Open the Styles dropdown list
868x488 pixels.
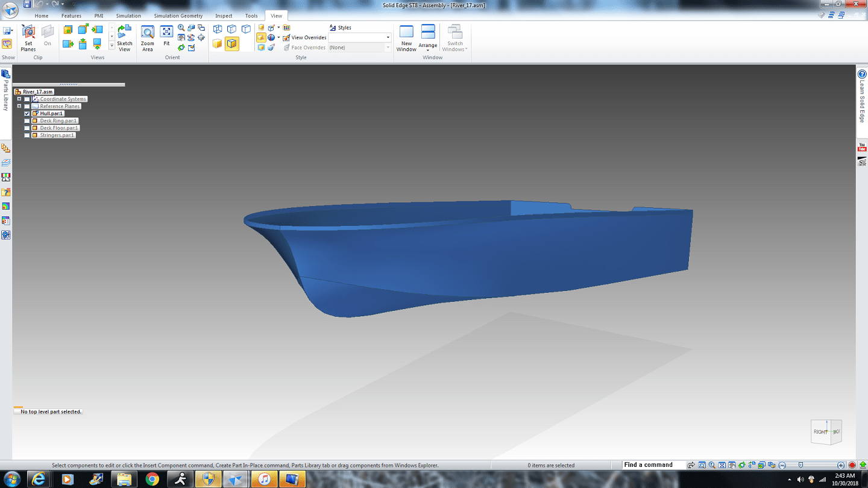[x=360, y=37]
